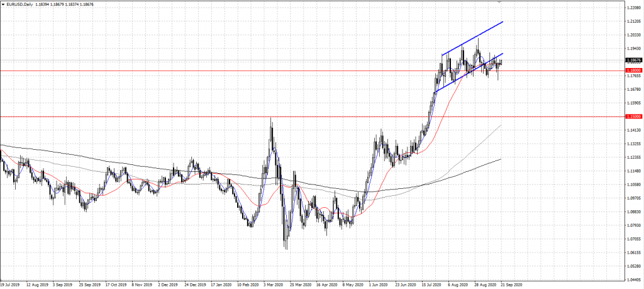This screenshot has width=644, height=289.
Task: Click the red horizontal line at 1.18000
Action: coord(189,71)
